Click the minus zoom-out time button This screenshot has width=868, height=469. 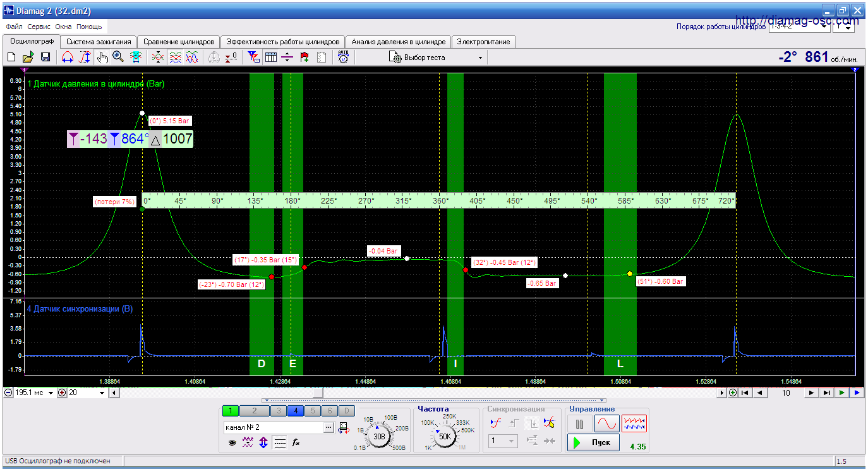tap(8, 393)
